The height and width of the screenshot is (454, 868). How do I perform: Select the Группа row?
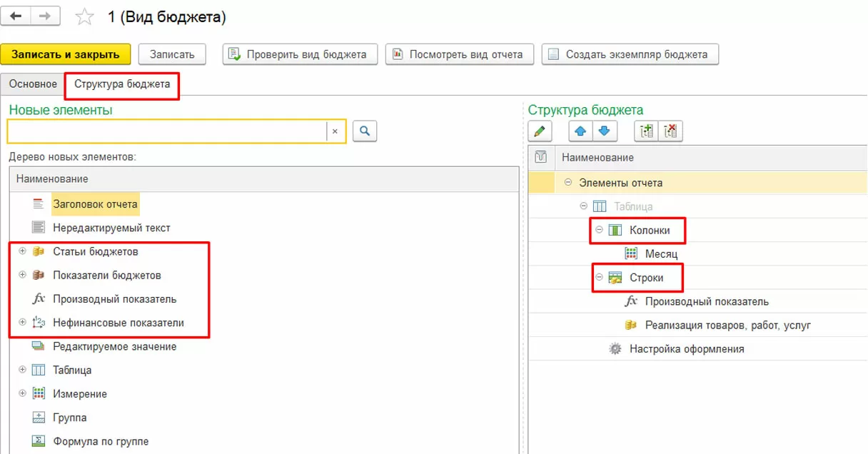click(x=265, y=418)
